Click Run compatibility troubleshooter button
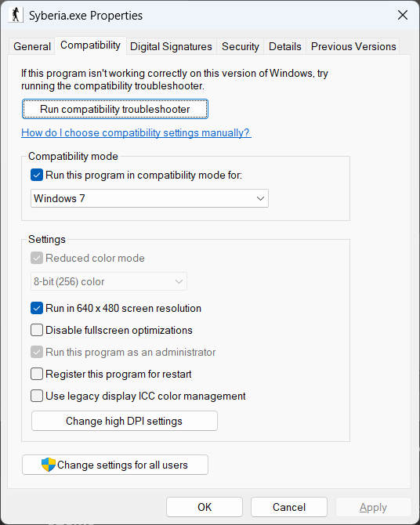Screen dimensions: 420x525 115,109
